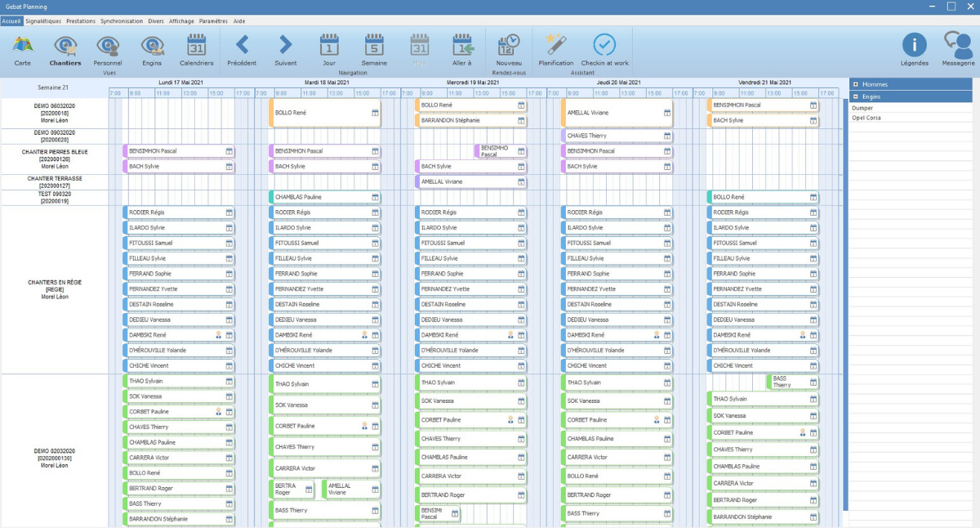Click the Aller à navigation icon

(x=462, y=49)
